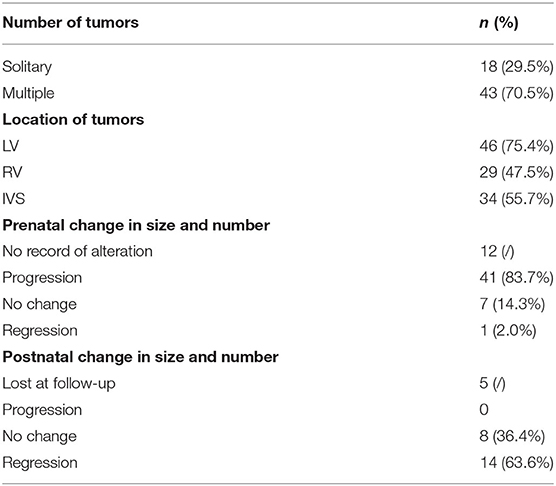Click the value 46 (75.4%)
The image size is (556, 486).
[x=516, y=146]
